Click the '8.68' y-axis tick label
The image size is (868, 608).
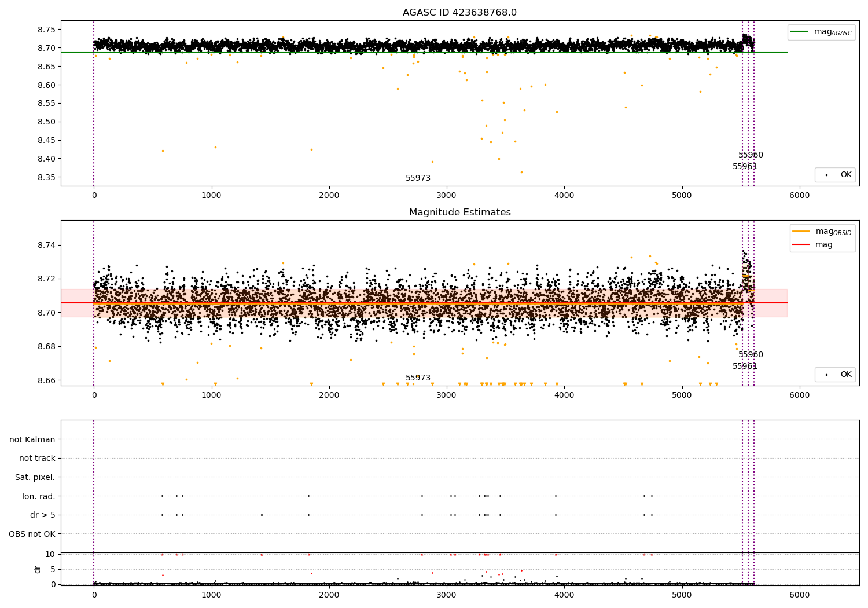(46, 347)
